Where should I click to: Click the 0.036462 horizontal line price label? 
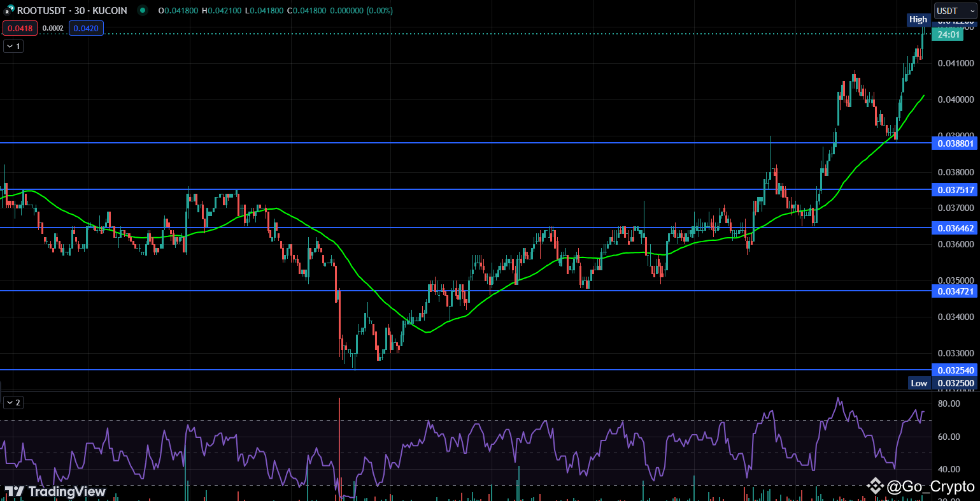[x=956, y=228]
